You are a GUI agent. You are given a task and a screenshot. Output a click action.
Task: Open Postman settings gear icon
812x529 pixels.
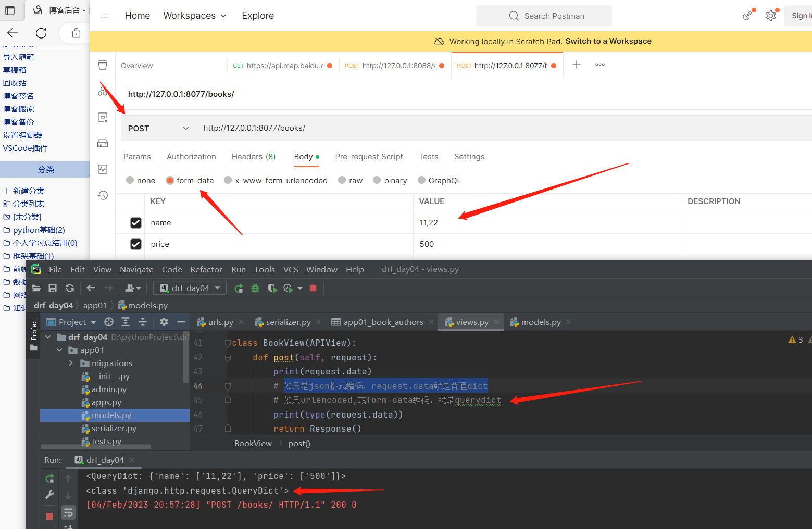pos(771,16)
